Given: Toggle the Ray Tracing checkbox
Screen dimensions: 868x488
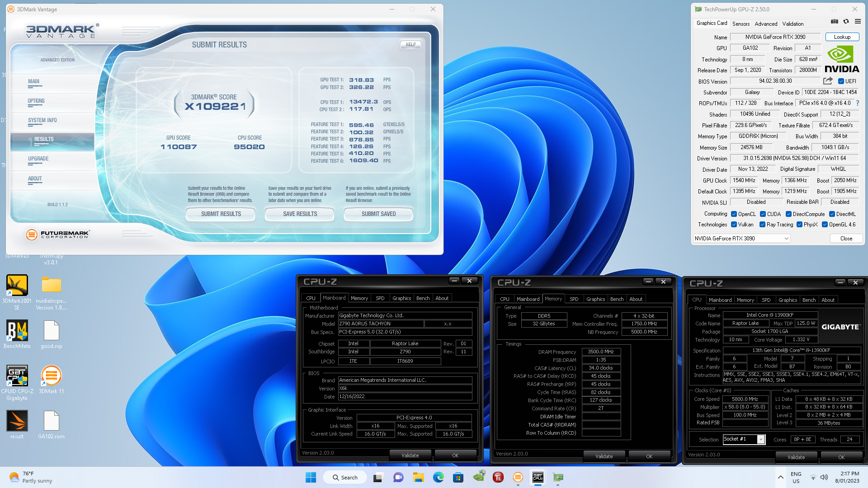Looking at the screenshot, I should coord(762,225).
